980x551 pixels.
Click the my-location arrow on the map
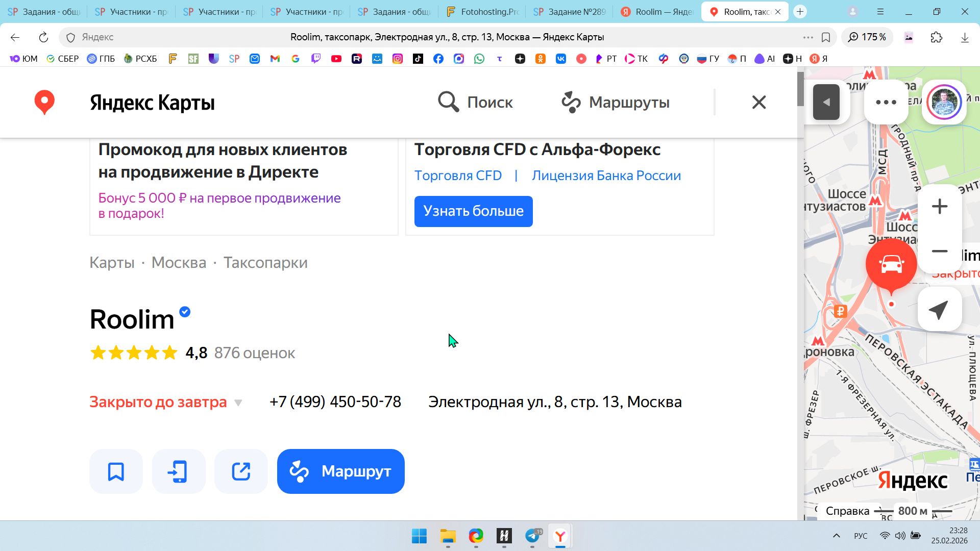click(x=939, y=309)
